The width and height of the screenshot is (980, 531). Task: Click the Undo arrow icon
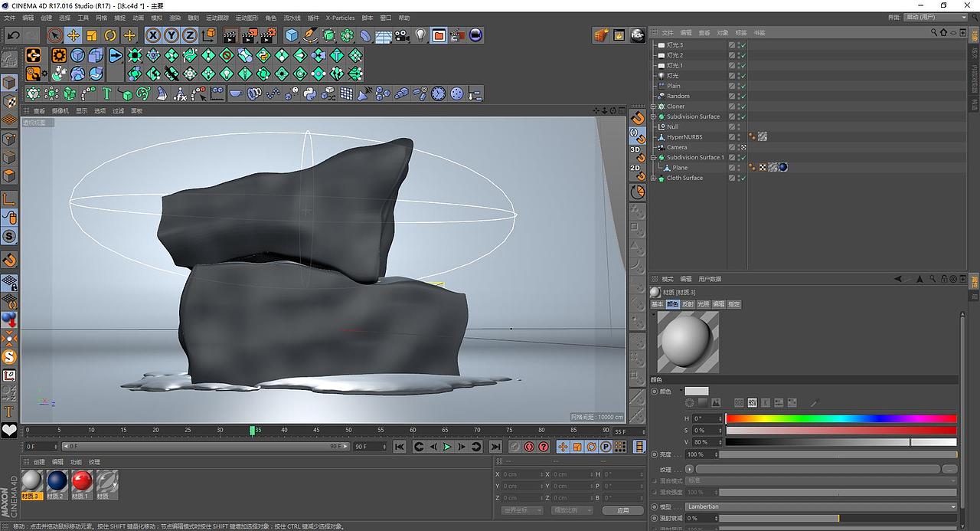coord(13,35)
